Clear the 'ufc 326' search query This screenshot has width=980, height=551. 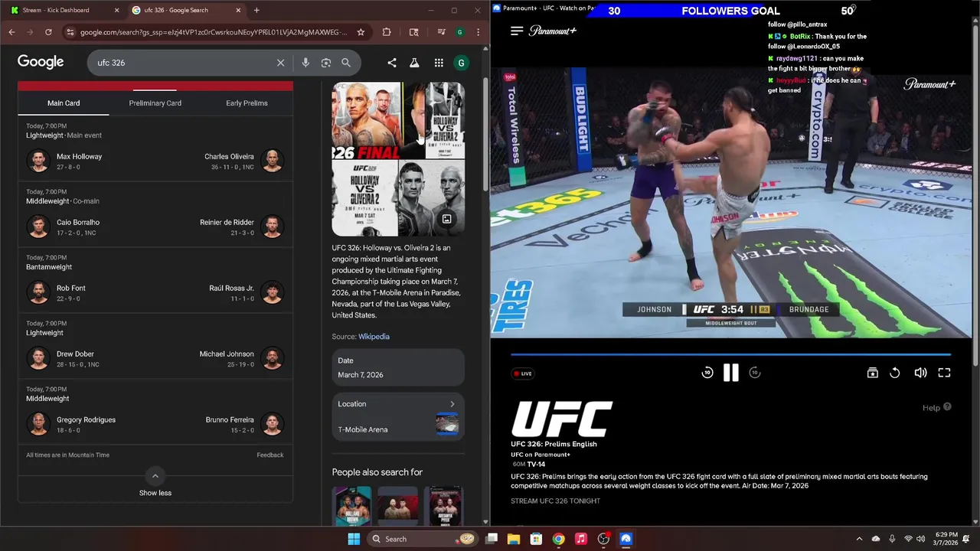[x=280, y=63]
